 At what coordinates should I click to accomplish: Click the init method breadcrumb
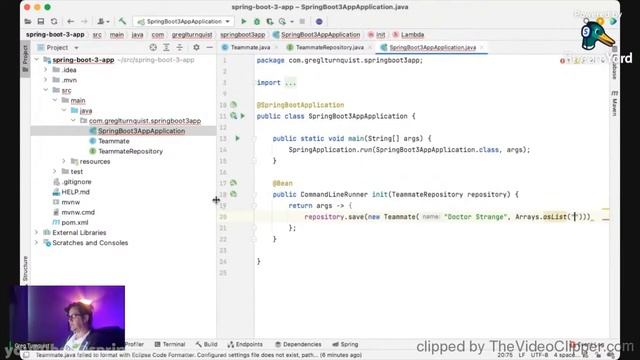pyautogui.click(x=377, y=35)
